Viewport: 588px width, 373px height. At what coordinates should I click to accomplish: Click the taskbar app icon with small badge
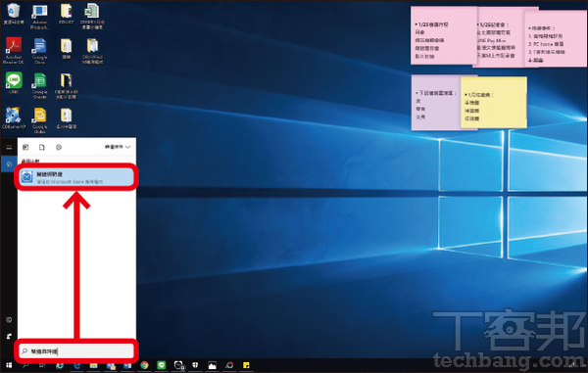178,365
